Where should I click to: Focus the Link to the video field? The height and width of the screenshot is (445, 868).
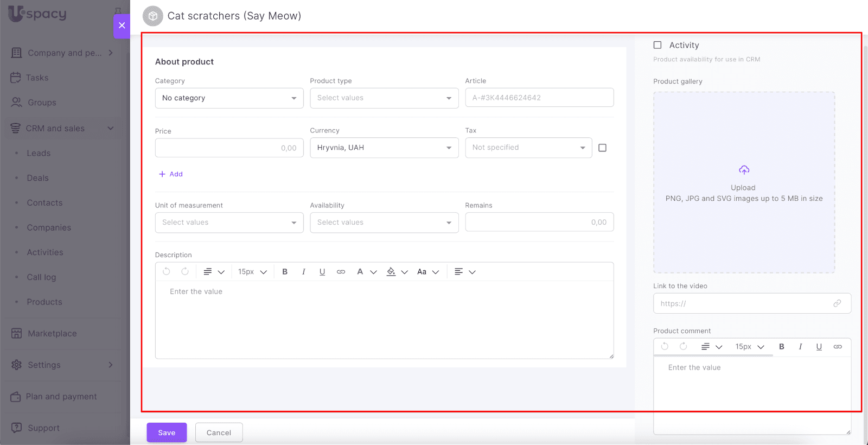(743, 303)
